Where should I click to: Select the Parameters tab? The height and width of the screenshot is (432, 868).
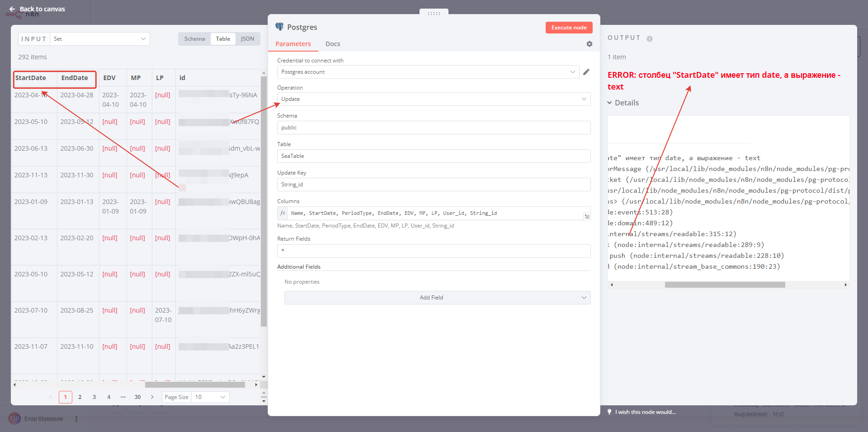pos(293,43)
